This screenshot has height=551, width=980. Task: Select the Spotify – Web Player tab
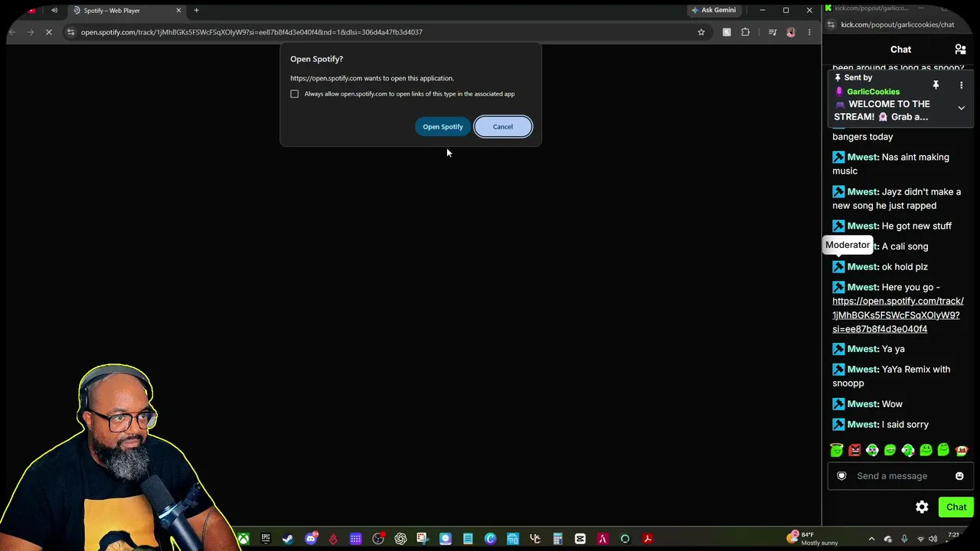[126, 11]
